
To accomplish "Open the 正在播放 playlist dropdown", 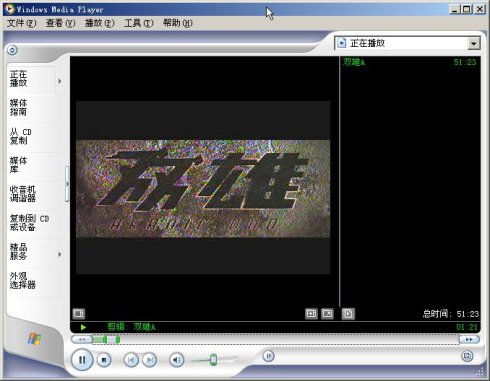I will coord(473,43).
